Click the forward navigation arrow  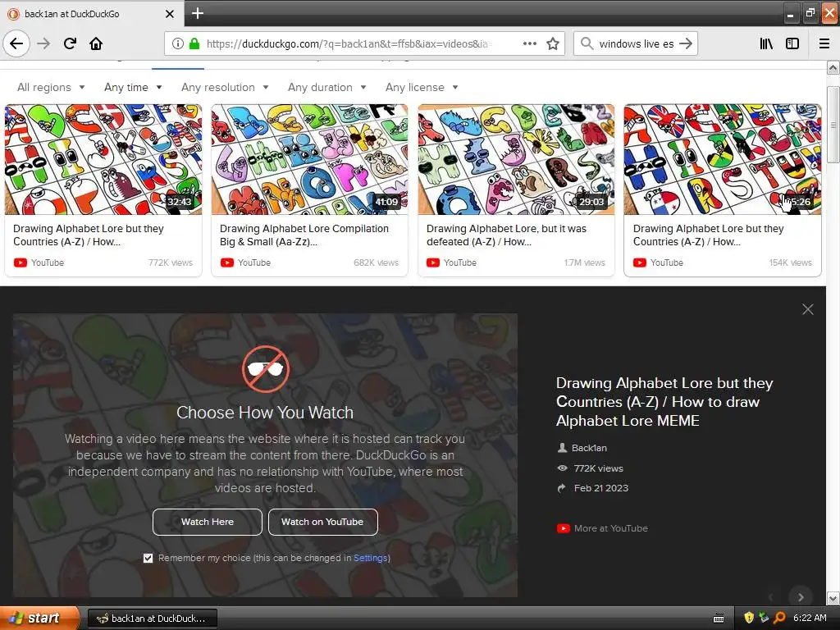tap(43, 43)
